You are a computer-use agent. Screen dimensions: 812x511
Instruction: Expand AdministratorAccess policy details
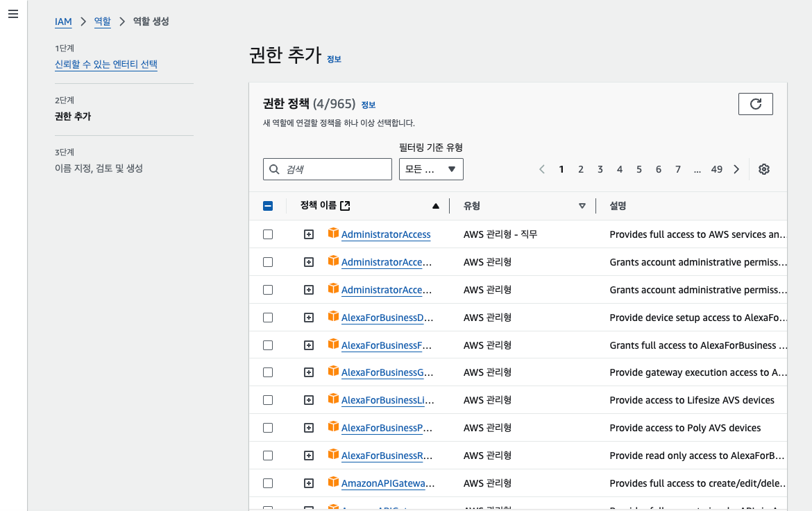[x=309, y=234]
